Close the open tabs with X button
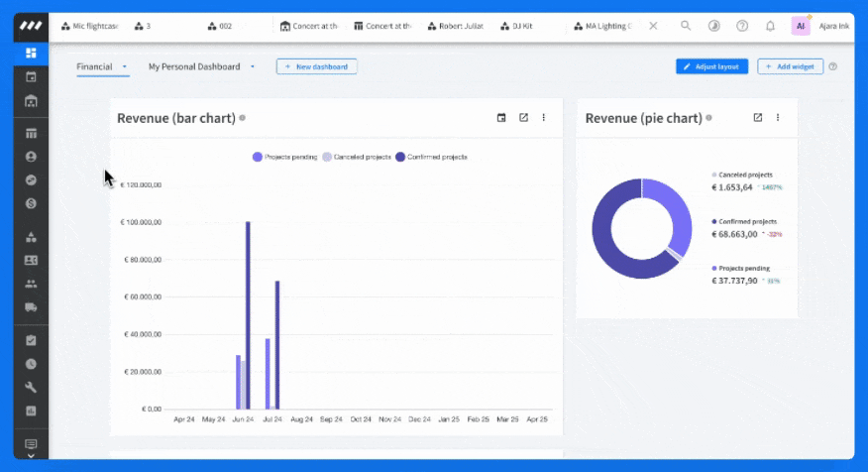Viewport: 868px width, 472px height. [653, 26]
